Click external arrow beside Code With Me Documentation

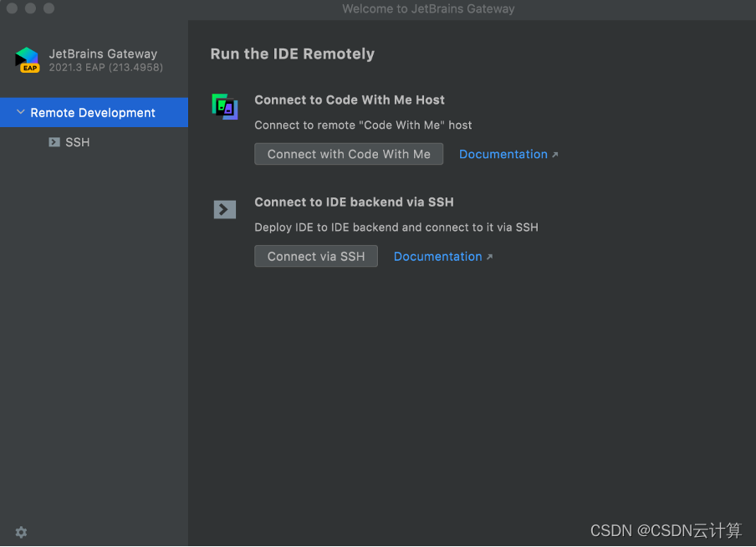(x=555, y=155)
